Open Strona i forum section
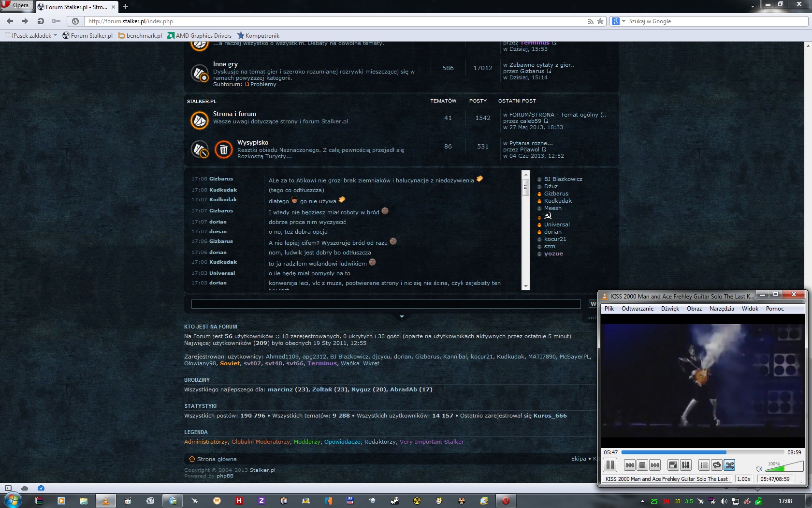812x508 pixels. [x=234, y=114]
